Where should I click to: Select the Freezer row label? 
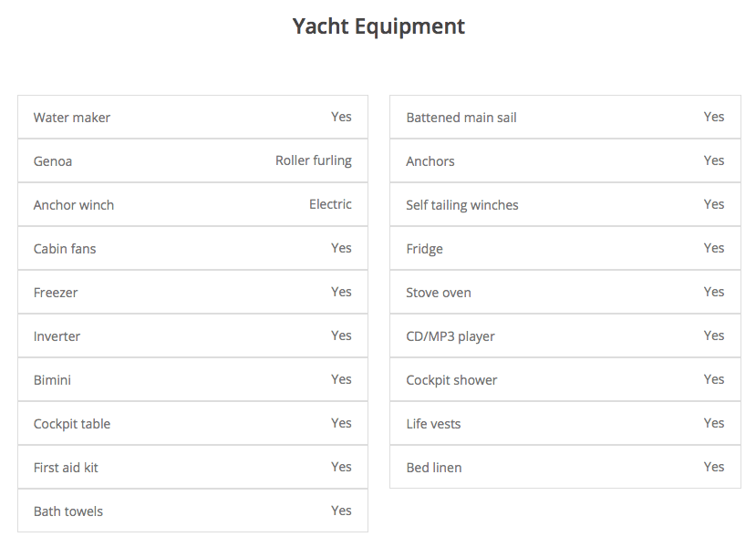click(56, 293)
